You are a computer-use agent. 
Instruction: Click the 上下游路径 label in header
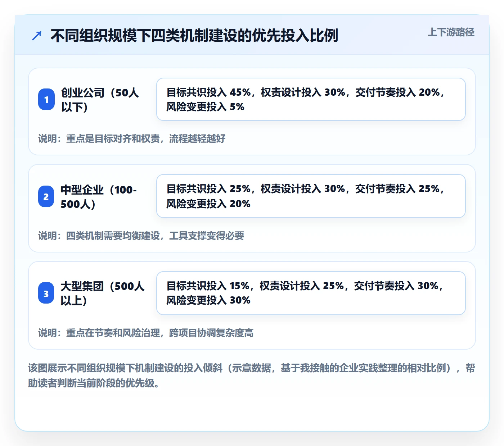click(x=451, y=32)
